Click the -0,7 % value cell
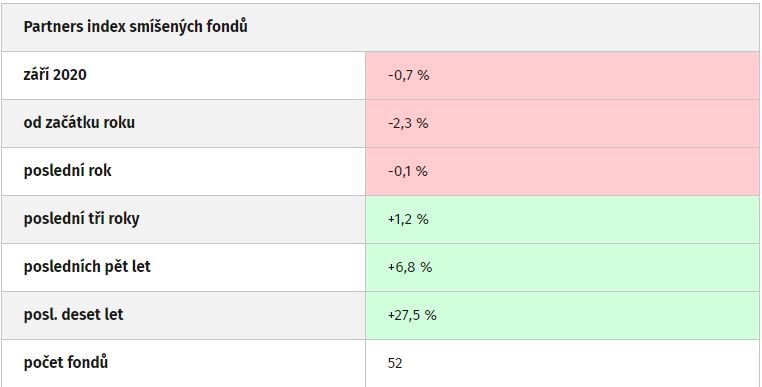The width and height of the screenshot is (762, 387). coord(562,75)
